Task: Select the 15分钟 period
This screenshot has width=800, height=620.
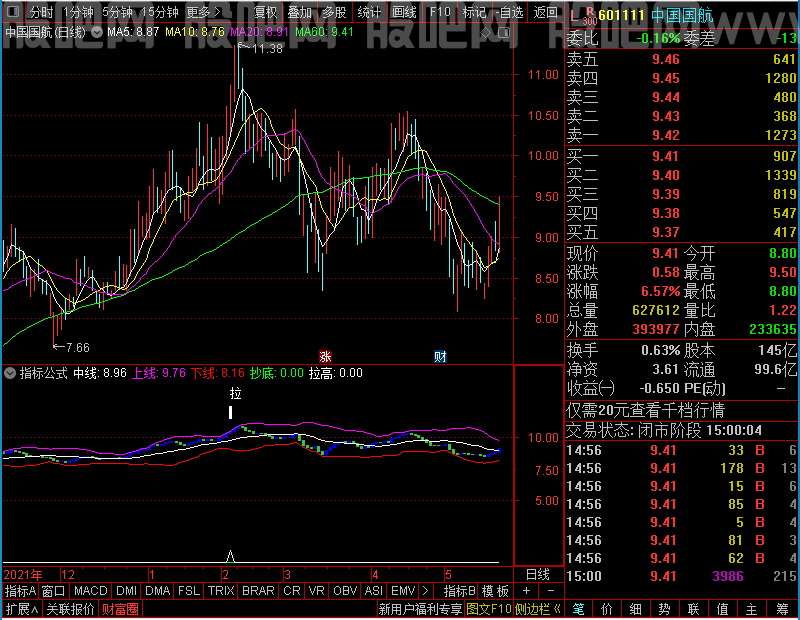Action: [159, 12]
